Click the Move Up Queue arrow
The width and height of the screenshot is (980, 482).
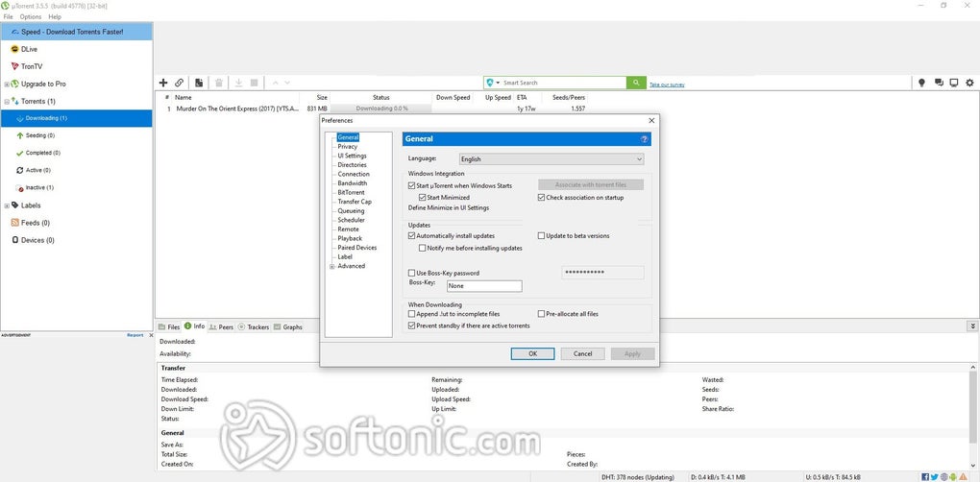[275, 83]
